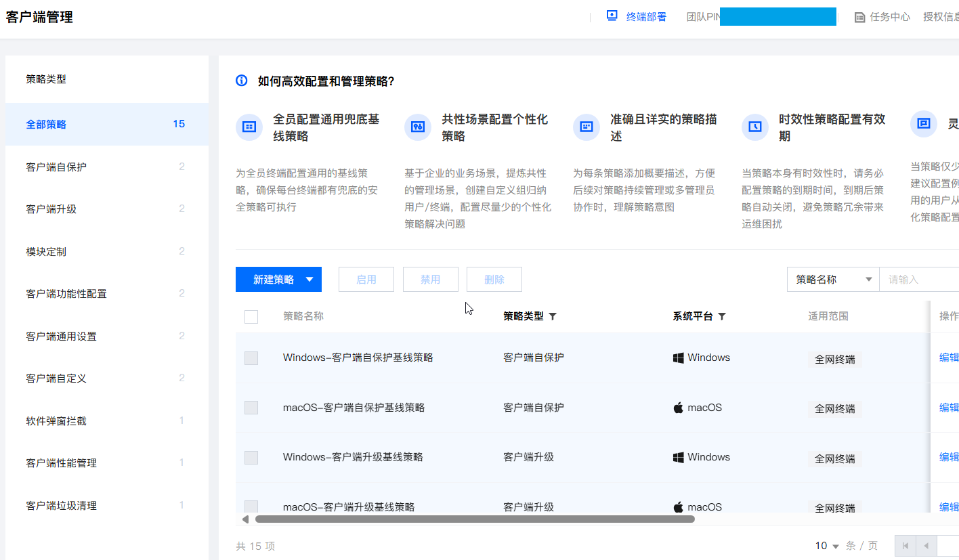
Task: Click 编辑 for Windows-客户端升级基线策略
Action: pos(949,457)
